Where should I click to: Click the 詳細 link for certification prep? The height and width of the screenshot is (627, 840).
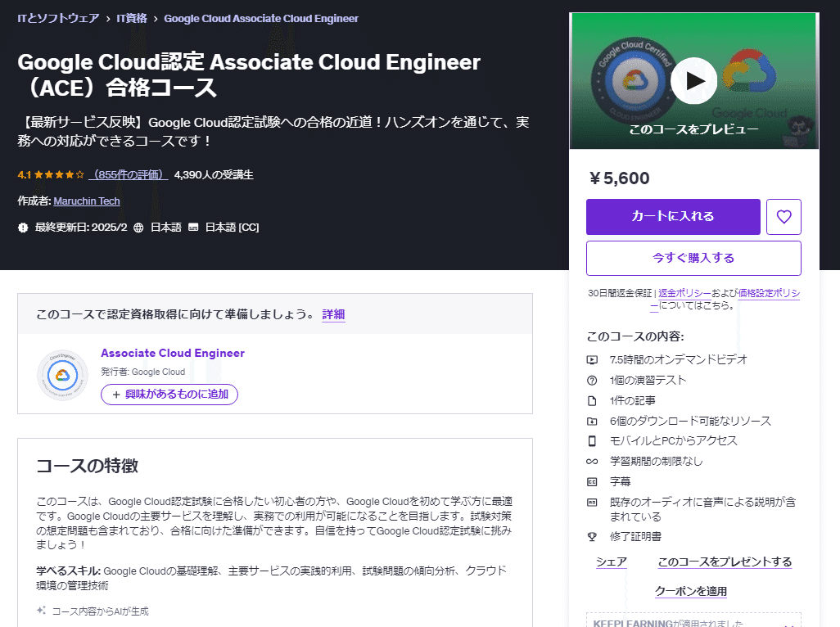tap(333, 314)
